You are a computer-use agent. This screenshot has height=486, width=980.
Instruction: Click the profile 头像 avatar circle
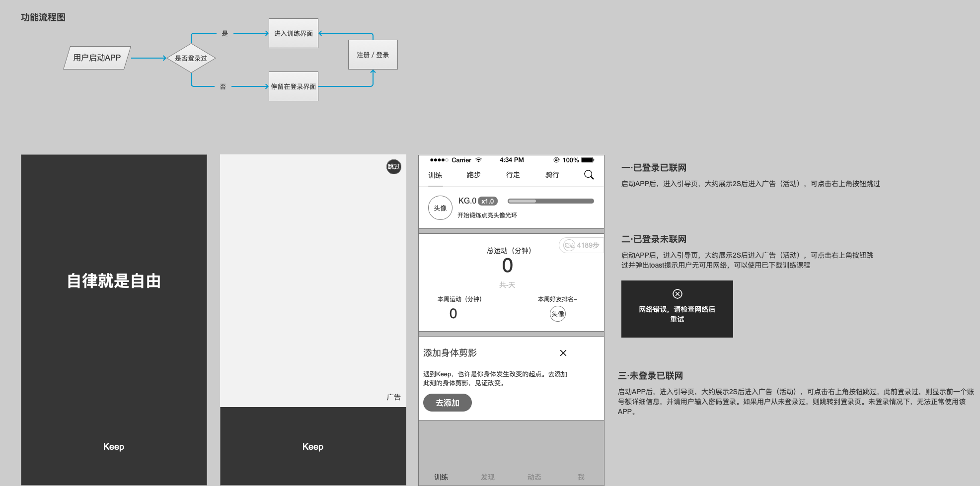(x=440, y=208)
